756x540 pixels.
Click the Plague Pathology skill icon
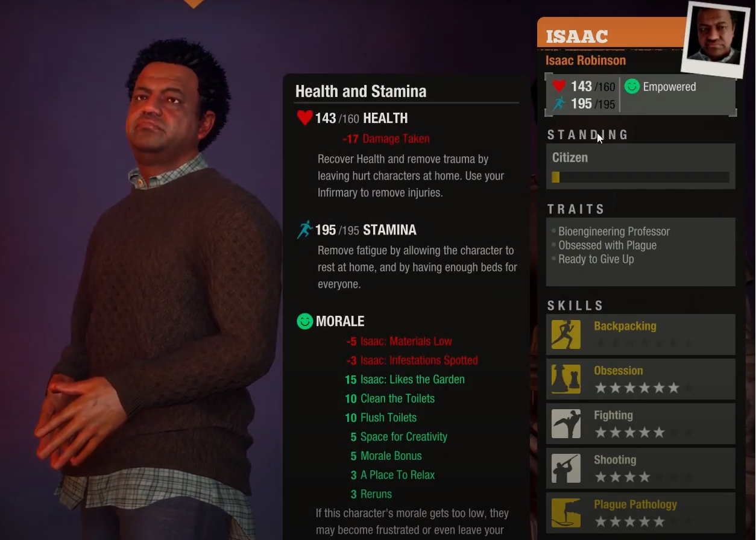[x=566, y=513]
